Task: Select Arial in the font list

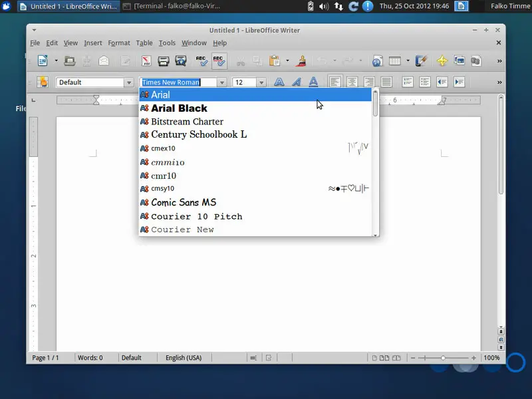Action: point(255,94)
